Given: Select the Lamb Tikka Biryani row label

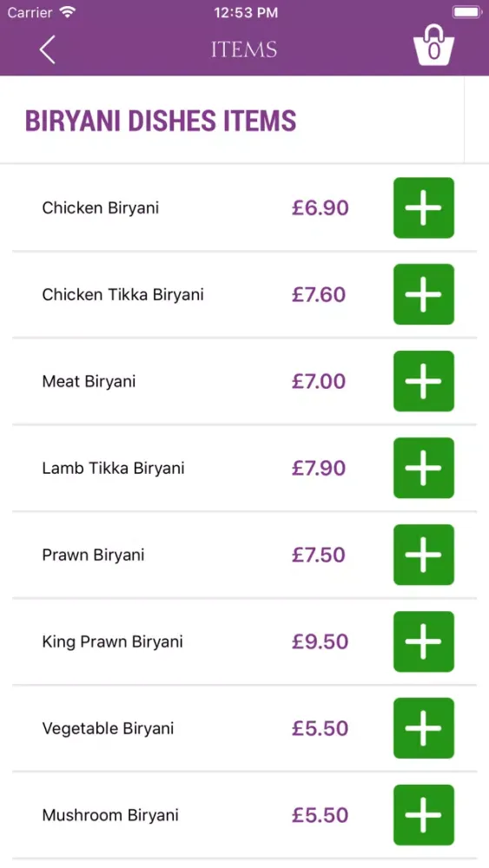Looking at the screenshot, I should [113, 469].
